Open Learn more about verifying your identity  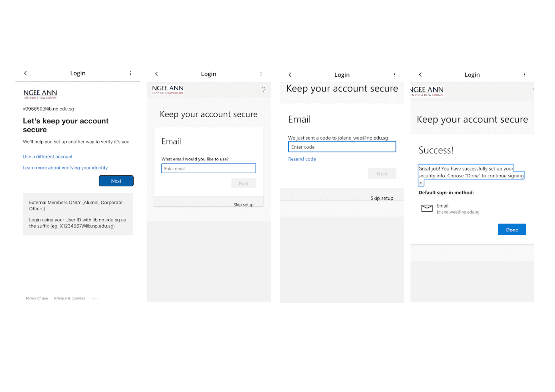click(x=65, y=168)
